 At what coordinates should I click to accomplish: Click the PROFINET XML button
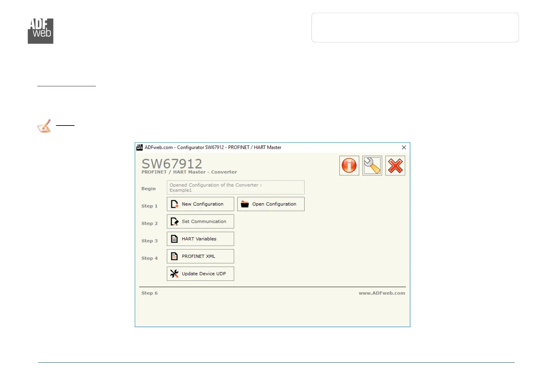[x=200, y=256]
